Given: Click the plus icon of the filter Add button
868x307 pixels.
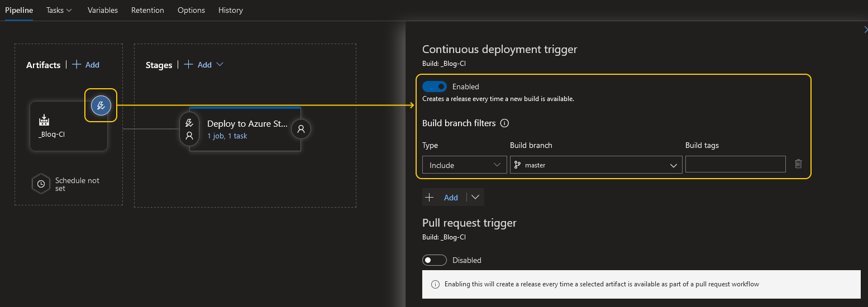Looking at the screenshot, I should click(430, 197).
